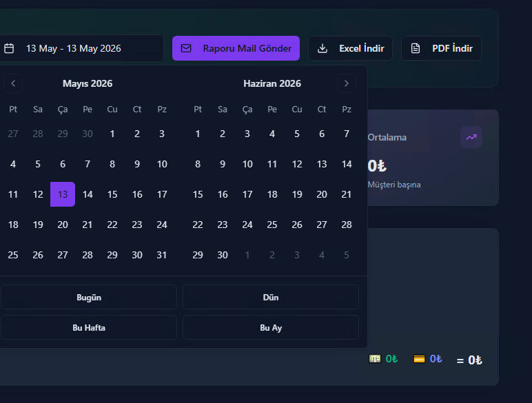Click the calendar icon in date field
The width and height of the screenshot is (532, 403).
(9, 48)
